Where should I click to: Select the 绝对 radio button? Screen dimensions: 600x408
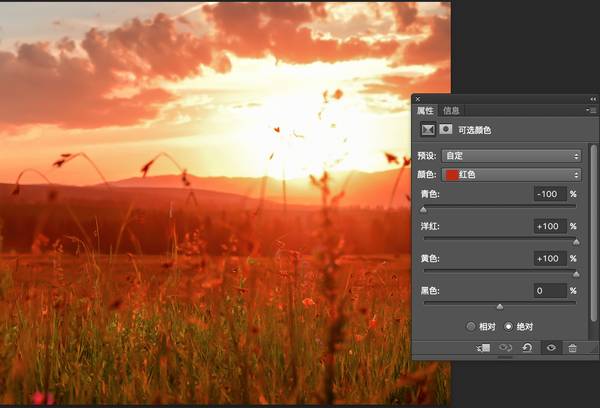point(509,326)
